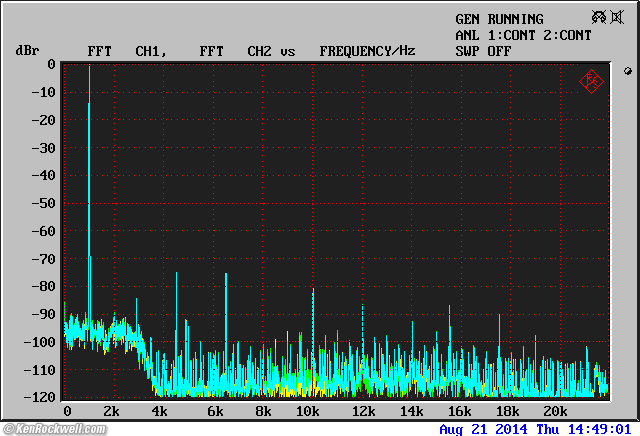Click the 10 kHz harmonic spike near -80

(313, 327)
